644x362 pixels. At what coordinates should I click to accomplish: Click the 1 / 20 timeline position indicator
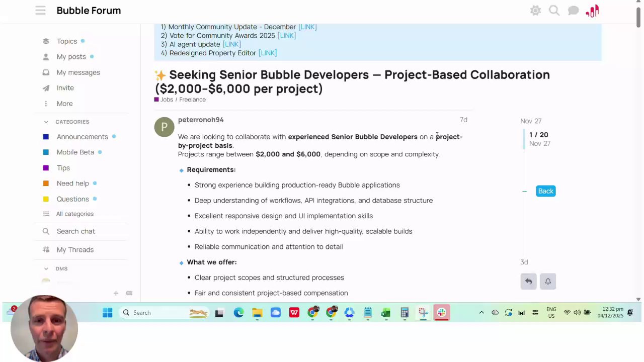coord(538,135)
